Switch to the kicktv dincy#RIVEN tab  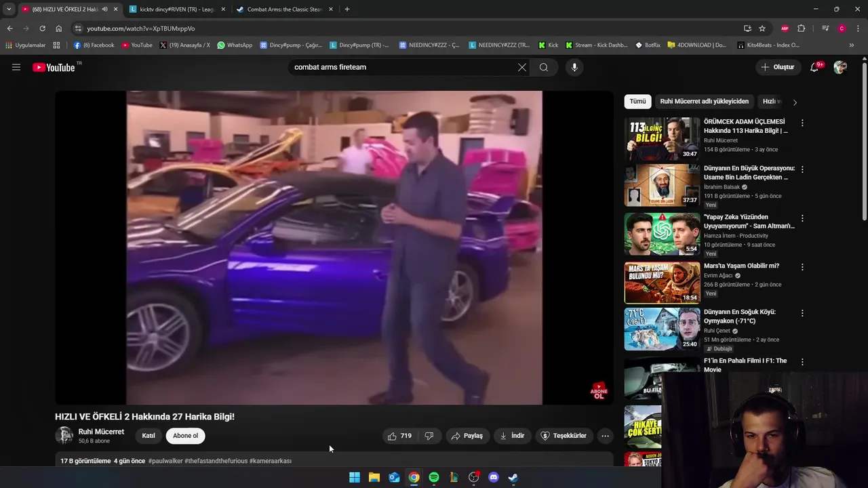tap(176, 9)
